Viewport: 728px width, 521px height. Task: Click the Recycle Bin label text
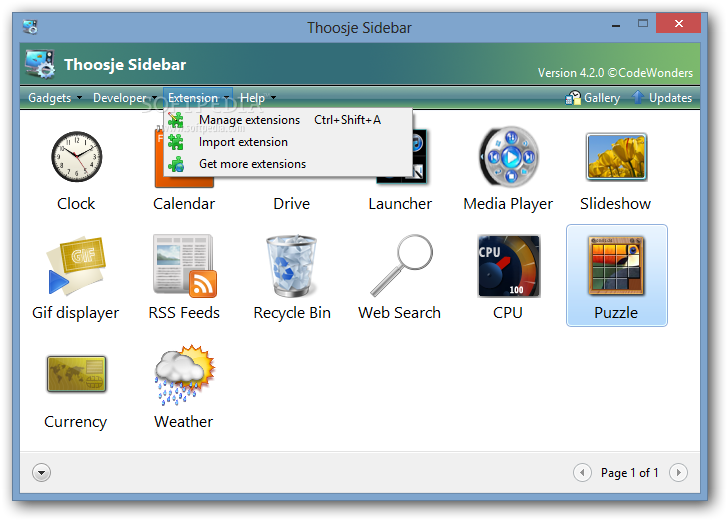[292, 313]
